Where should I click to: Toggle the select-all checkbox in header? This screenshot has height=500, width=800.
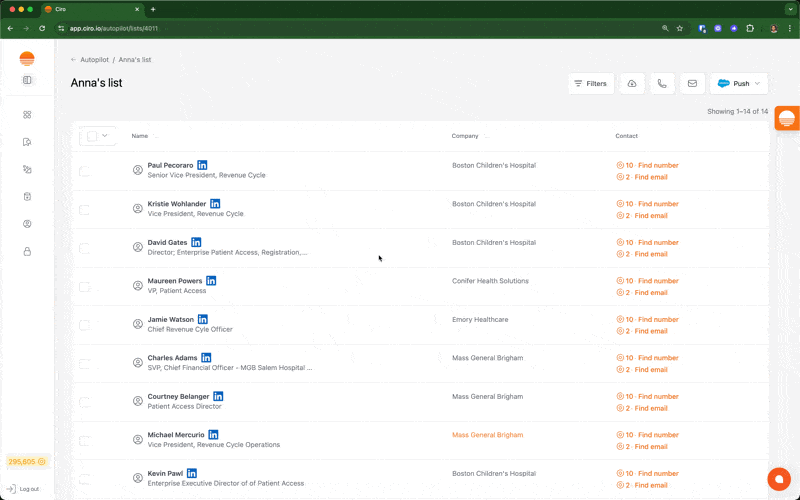point(92,136)
